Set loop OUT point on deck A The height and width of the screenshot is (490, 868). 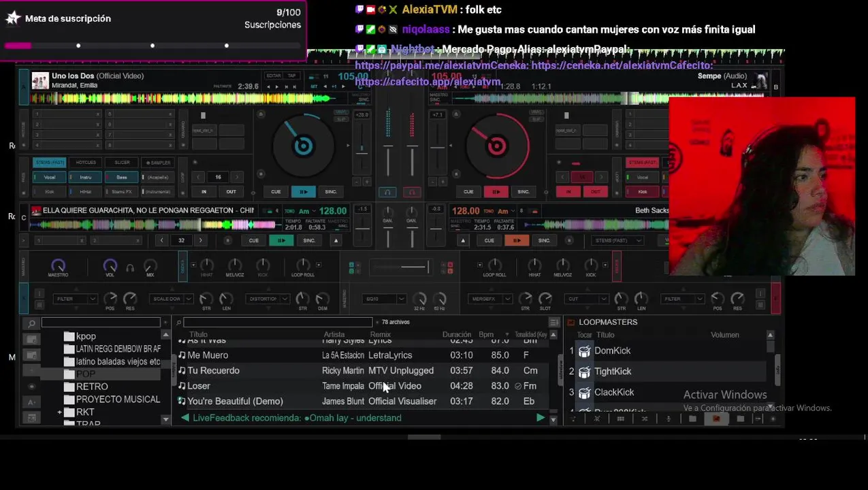tap(231, 192)
